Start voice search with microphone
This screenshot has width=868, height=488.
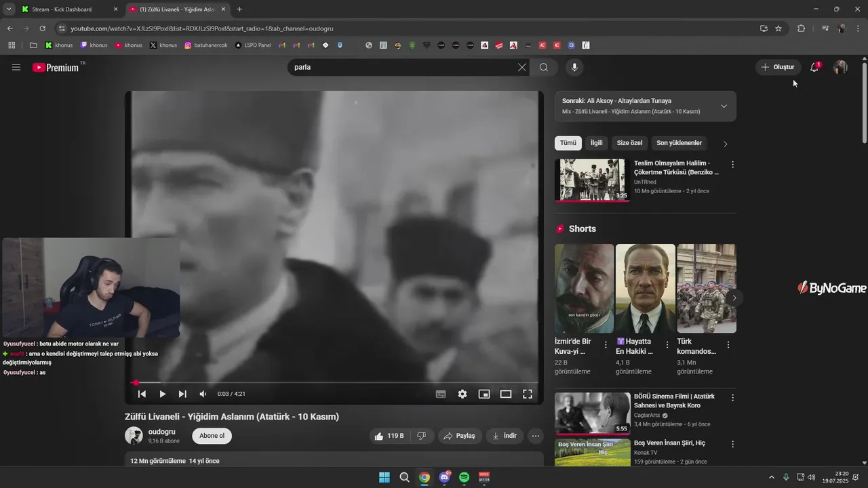coord(574,67)
